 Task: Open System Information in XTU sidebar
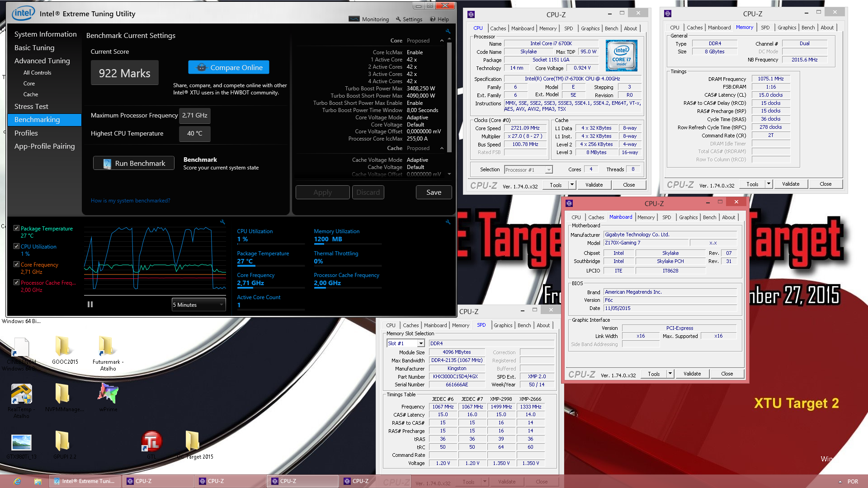click(x=45, y=34)
